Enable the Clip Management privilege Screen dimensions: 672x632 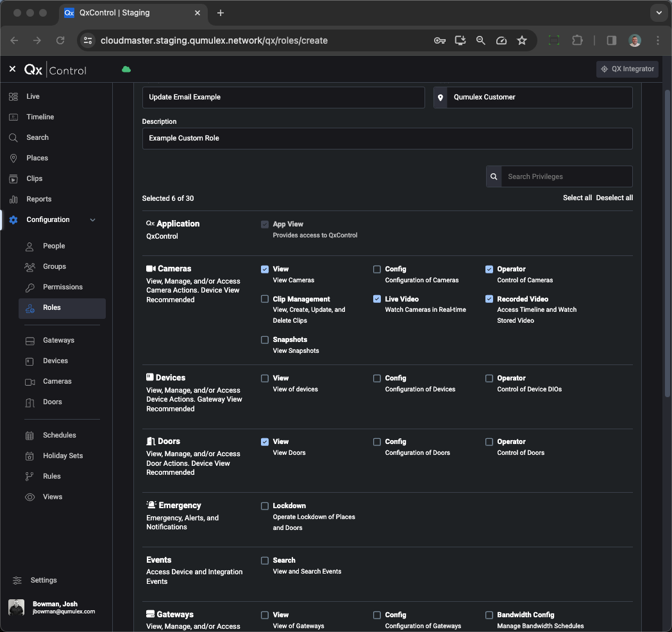264,299
